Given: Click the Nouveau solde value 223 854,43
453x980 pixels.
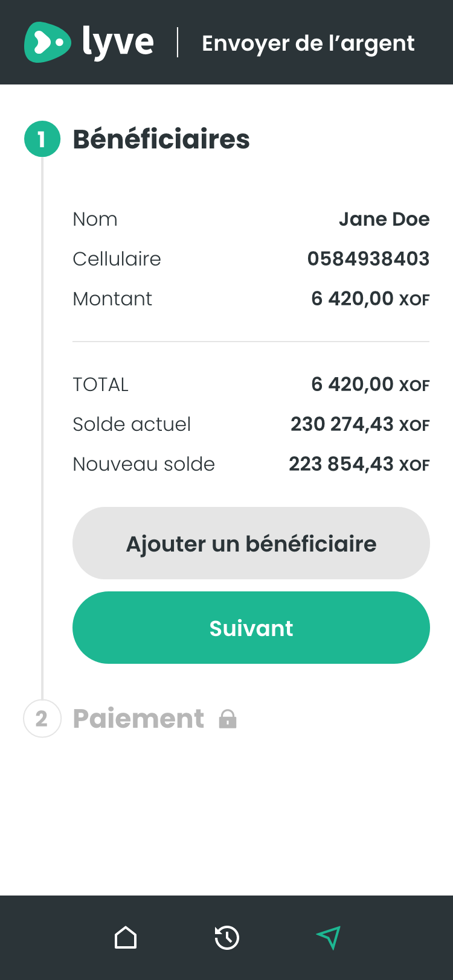Looking at the screenshot, I should pos(359,464).
